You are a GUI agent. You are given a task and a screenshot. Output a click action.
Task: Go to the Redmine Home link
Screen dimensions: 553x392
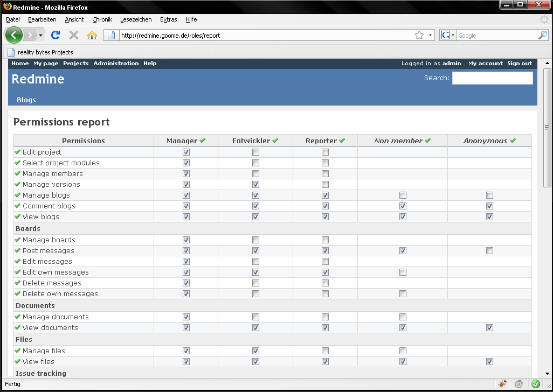[x=20, y=64]
